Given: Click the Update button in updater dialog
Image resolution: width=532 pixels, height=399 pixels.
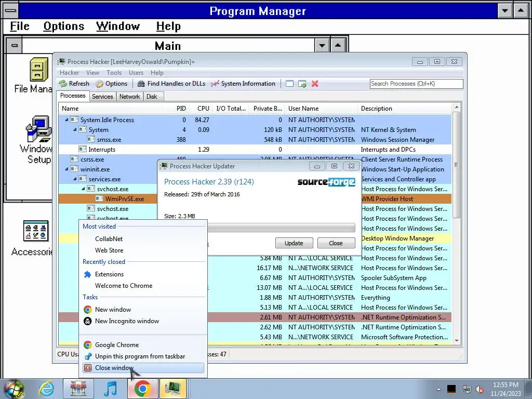Looking at the screenshot, I should pos(294,243).
